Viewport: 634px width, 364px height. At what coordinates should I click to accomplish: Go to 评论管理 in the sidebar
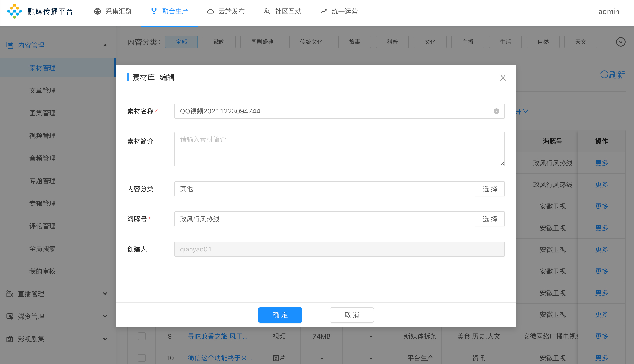click(42, 226)
